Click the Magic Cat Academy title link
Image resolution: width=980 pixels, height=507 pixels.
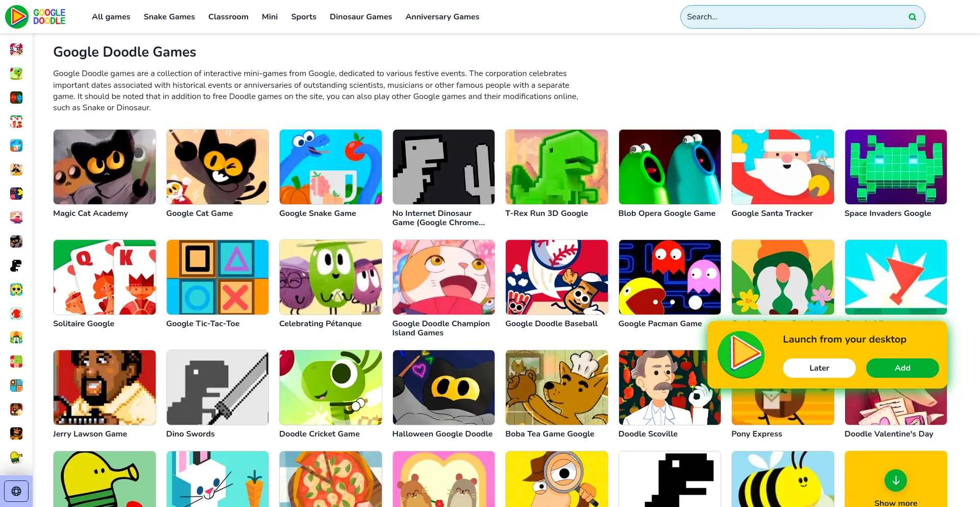pyautogui.click(x=90, y=213)
